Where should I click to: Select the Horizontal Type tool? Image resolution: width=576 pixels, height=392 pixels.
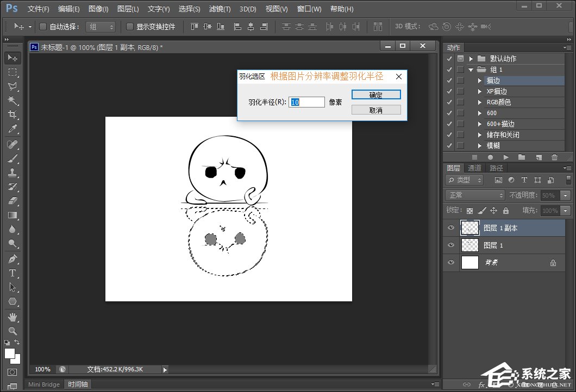coord(12,273)
